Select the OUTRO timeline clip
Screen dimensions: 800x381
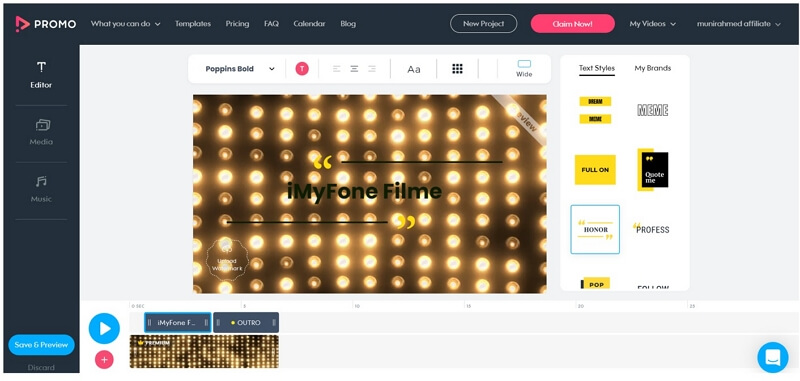246,322
